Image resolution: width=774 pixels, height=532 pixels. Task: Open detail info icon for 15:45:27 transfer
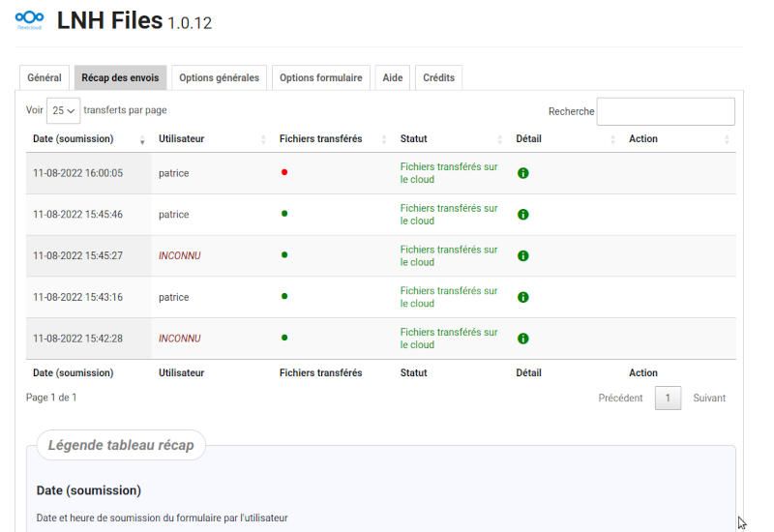(522, 255)
